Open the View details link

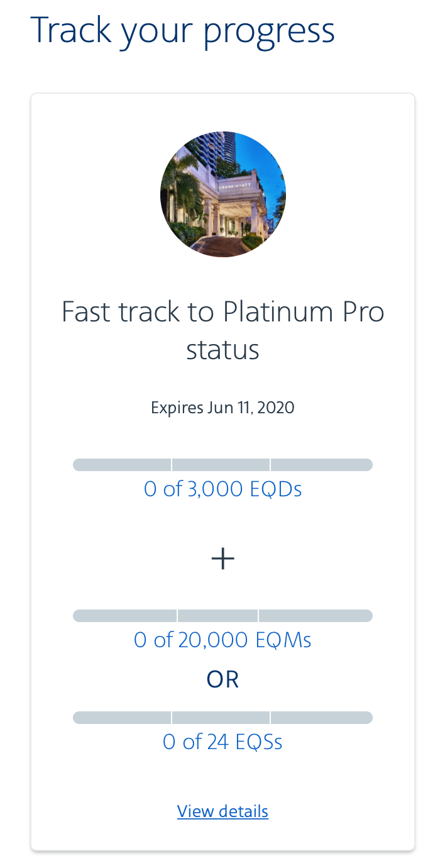pyautogui.click(x=222, y=811)
